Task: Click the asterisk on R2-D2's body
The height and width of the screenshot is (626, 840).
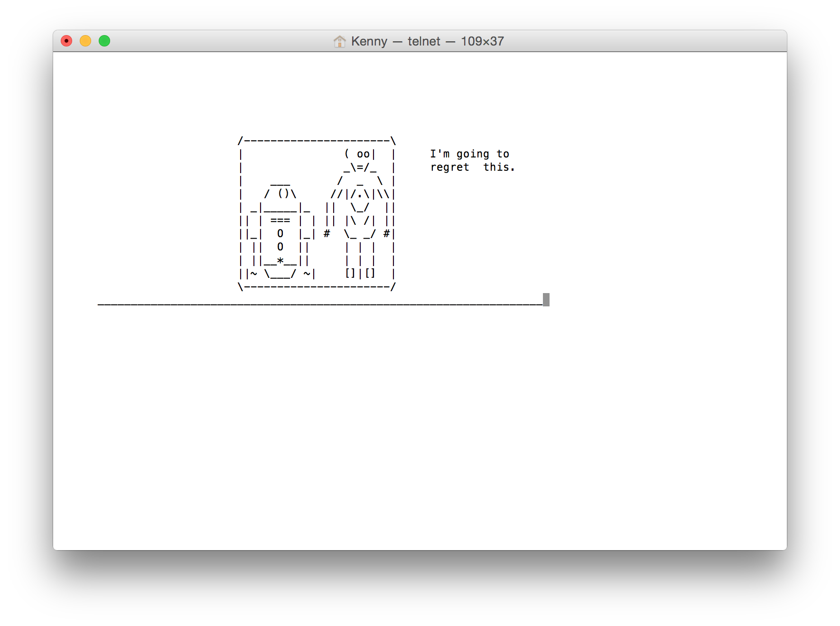Action: [281, 260]
